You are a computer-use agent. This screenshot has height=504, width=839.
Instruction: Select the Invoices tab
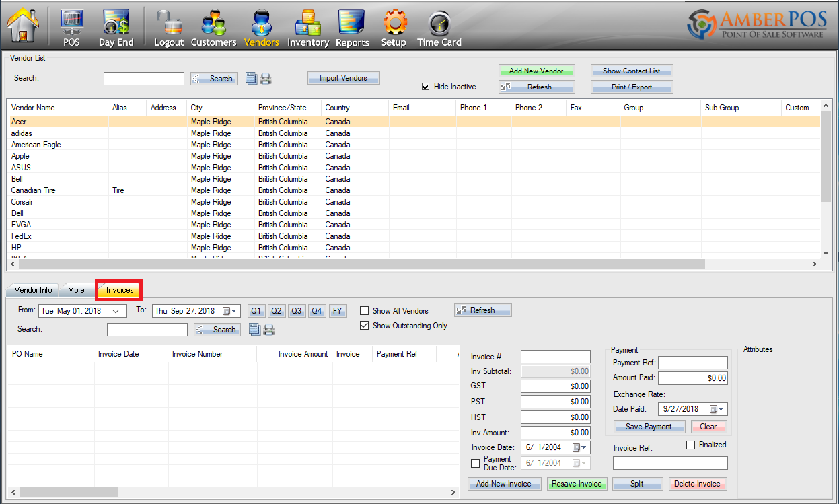click(120, 290)
